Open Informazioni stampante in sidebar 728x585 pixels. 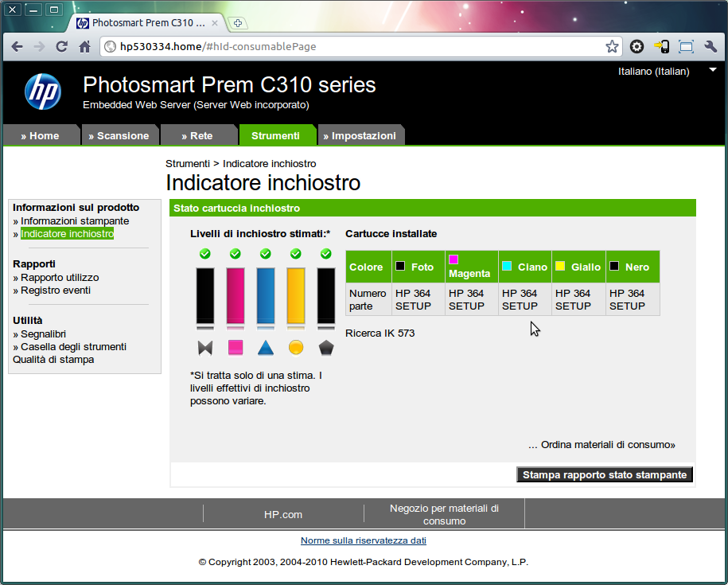pos(75,221)
